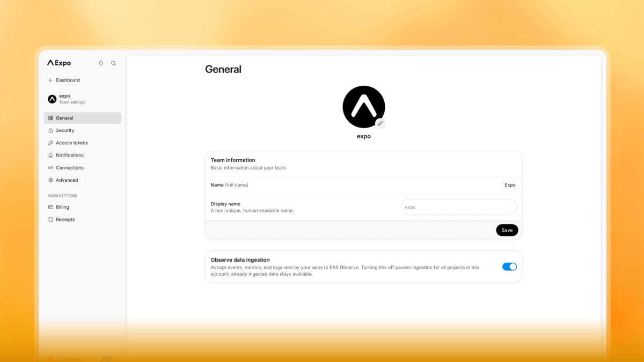Screen dimensions: 644x362
Task: Click the Security lock icon
Action: 50,130
